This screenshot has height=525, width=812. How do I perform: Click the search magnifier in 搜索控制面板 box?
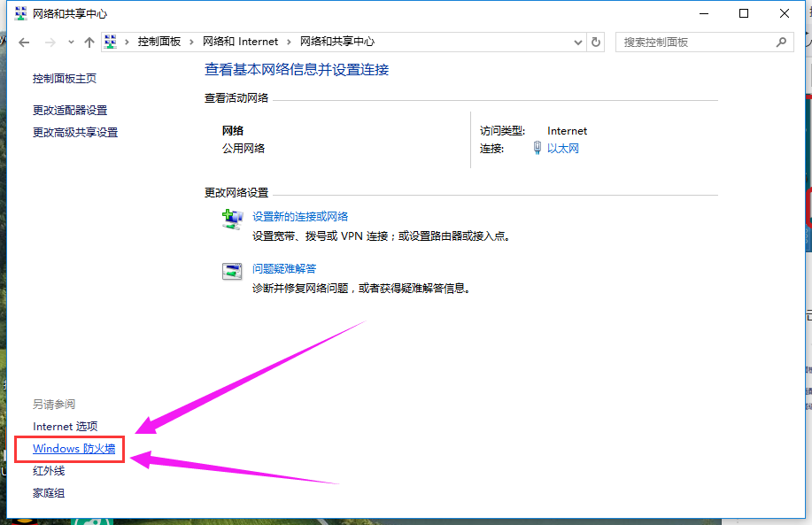(x=780, y=42)
